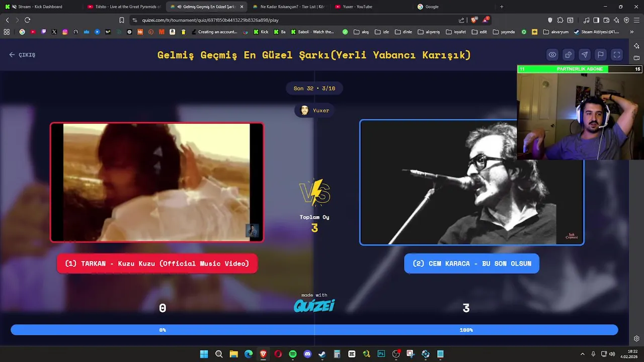Open the quiz settings gear icon
Screen dimensions: 644x362
click(x=636, y=339)
